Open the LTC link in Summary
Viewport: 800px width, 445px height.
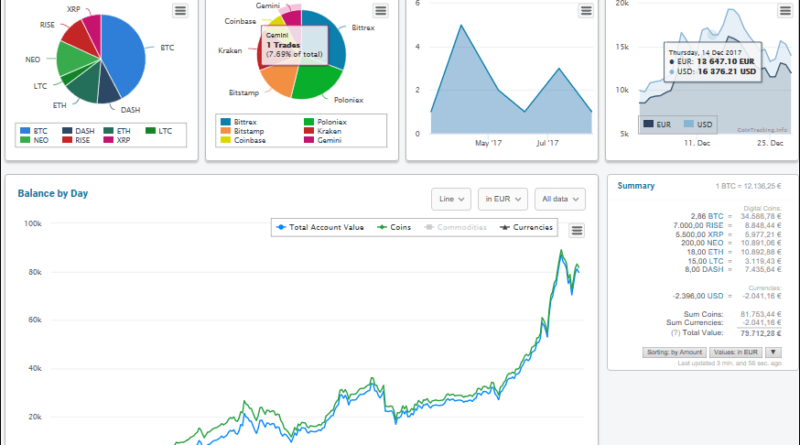click(x=716, y=261)
